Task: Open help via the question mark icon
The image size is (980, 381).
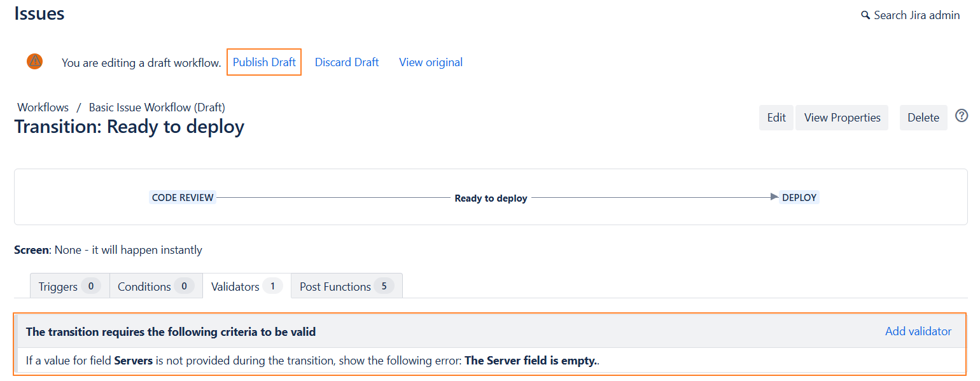Action: tap(962, 116)
